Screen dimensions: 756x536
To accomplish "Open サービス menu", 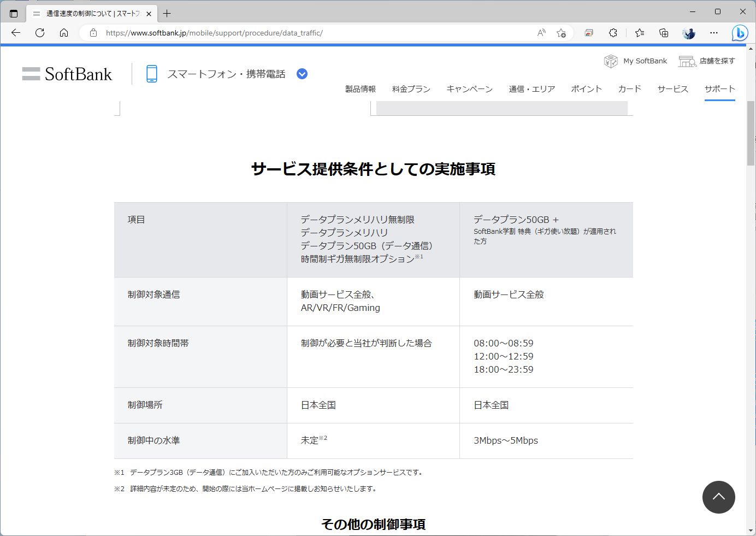I will pyautogui.click(x=673, y=89).
